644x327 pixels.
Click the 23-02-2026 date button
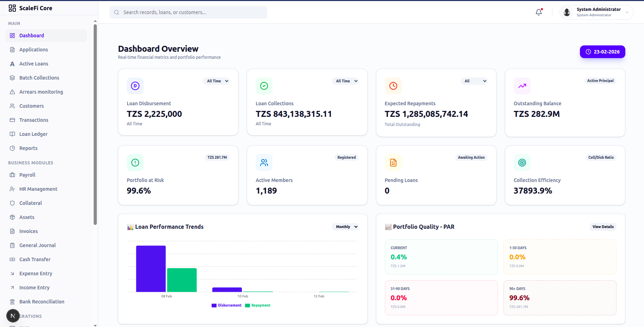[x=602, y=52]
